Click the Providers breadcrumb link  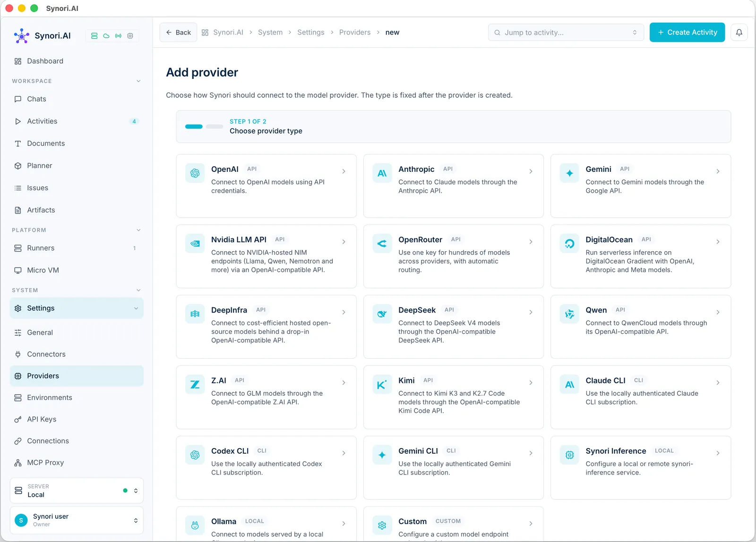click(355, 33)
